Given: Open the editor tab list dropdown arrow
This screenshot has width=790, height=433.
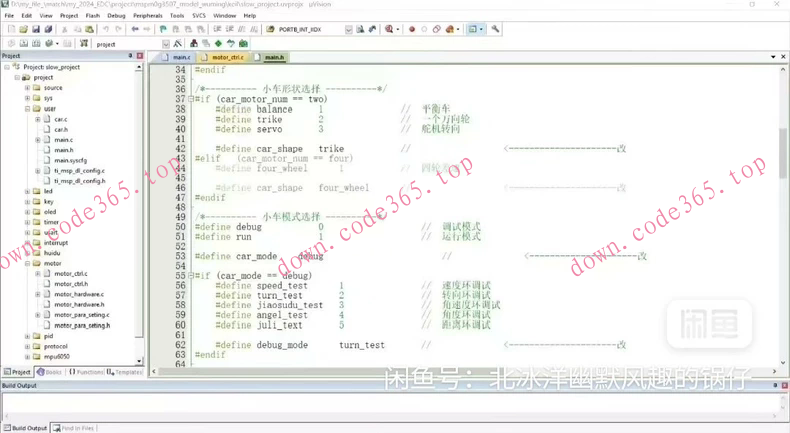Looking at the screenshot, I should click(x=773, y=57).
